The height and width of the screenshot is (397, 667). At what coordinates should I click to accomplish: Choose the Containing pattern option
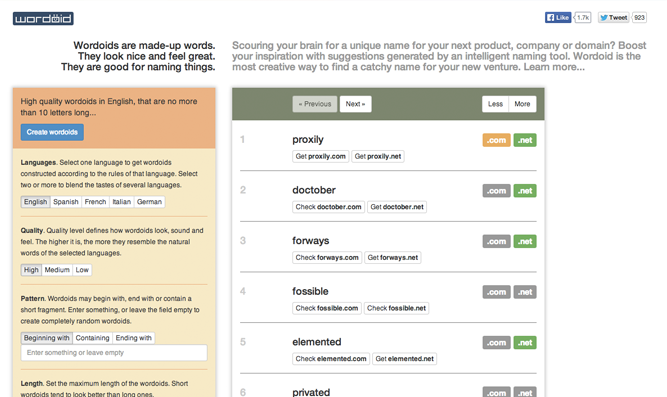pyautogui.click(x=92, y=338)
